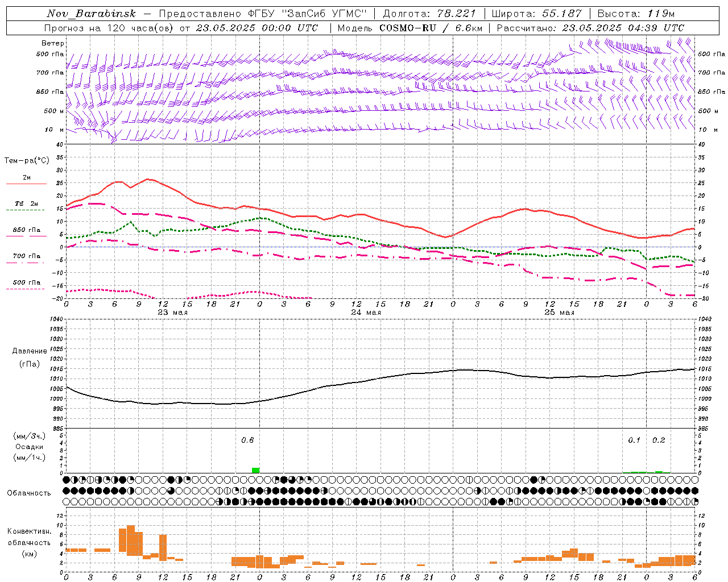Click the 850 гПа temperature legend entry
The width and height of the screenshot is (728, 582).
tap(27, 230)
